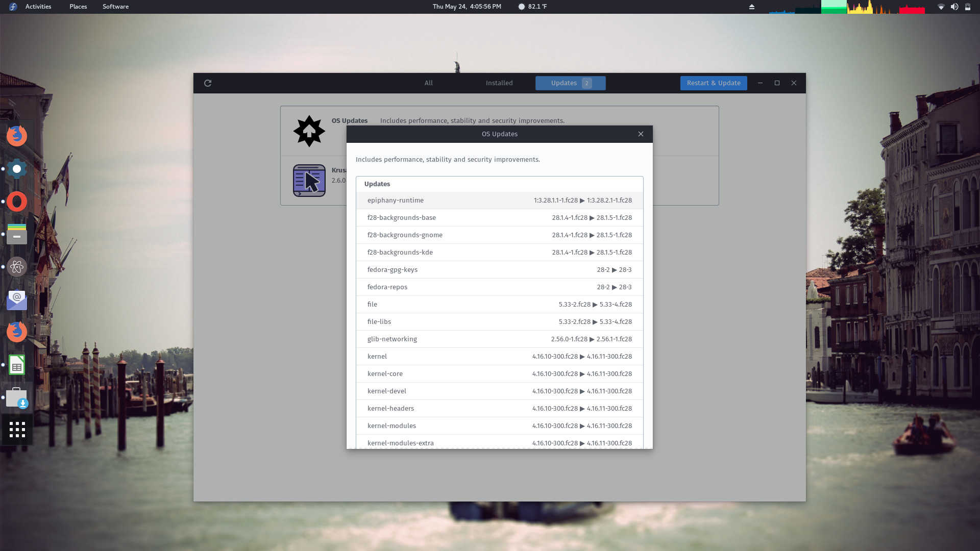The height and width of the screenshot is (551, 980).
Task: Select the kernel-headers row
Action: point(500,409)
